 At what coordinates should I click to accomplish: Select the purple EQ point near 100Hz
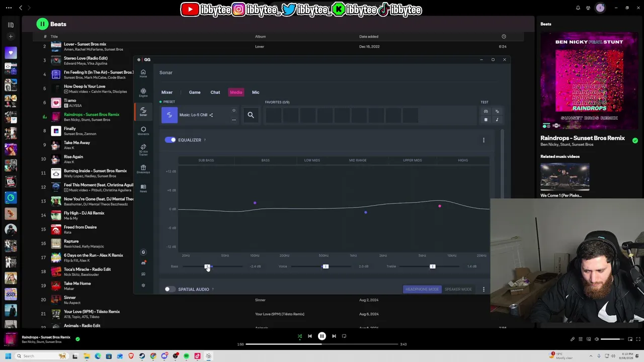coord(255,203)
